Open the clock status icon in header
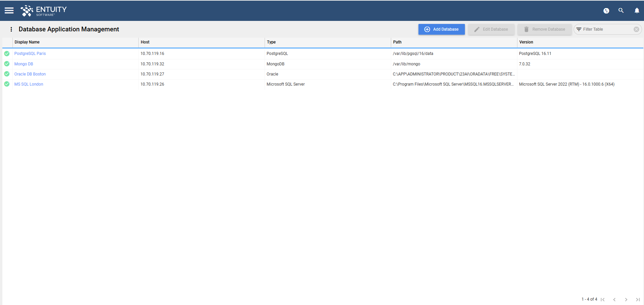Image resolution: width=644 pixels, height=305 pixels. (x=606, y=11)
